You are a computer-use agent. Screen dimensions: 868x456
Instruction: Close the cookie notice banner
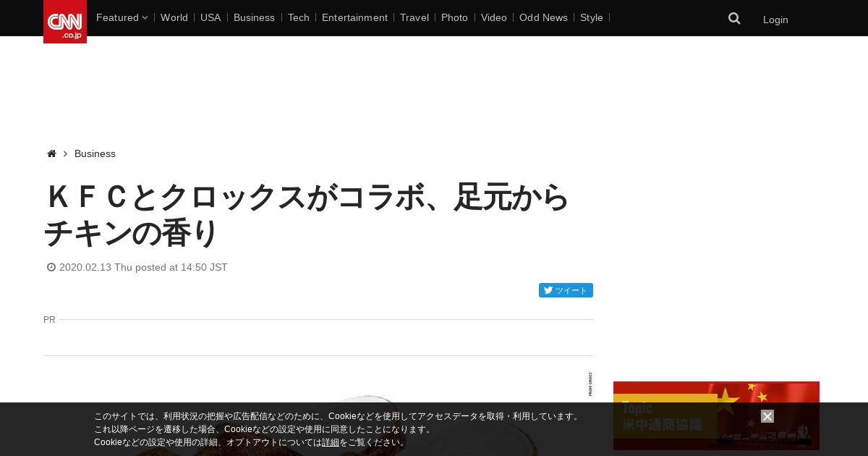tap(767, 416)
